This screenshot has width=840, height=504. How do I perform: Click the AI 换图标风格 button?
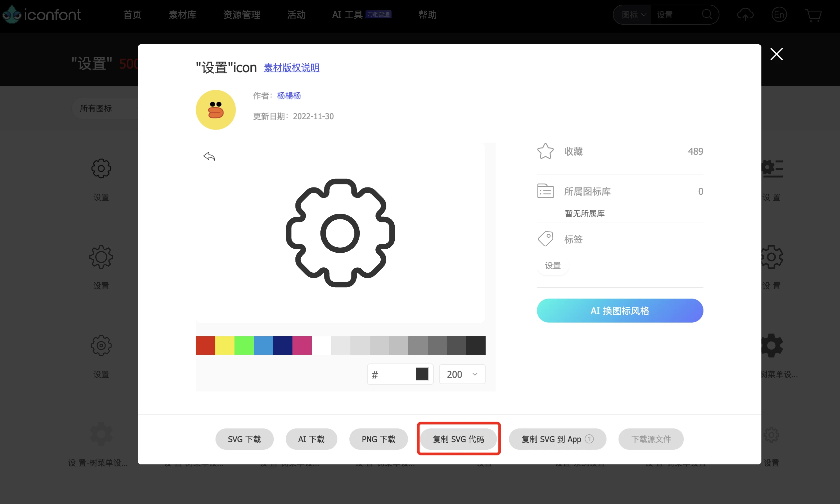click(x=620, y=310)
